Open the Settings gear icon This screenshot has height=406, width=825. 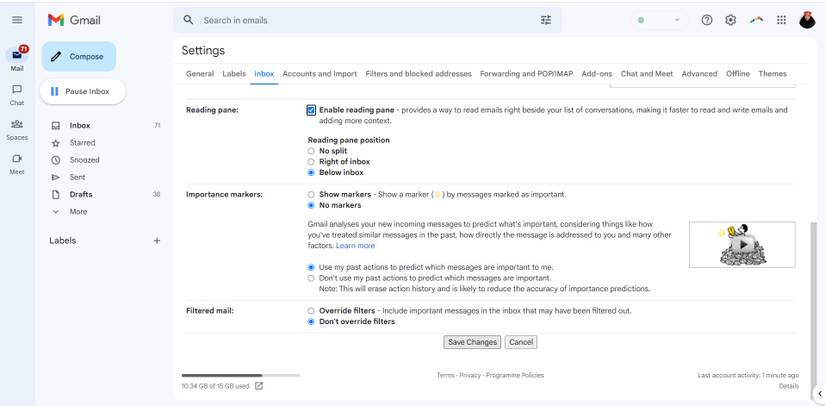pyautogui.click(x=731, y=20)
